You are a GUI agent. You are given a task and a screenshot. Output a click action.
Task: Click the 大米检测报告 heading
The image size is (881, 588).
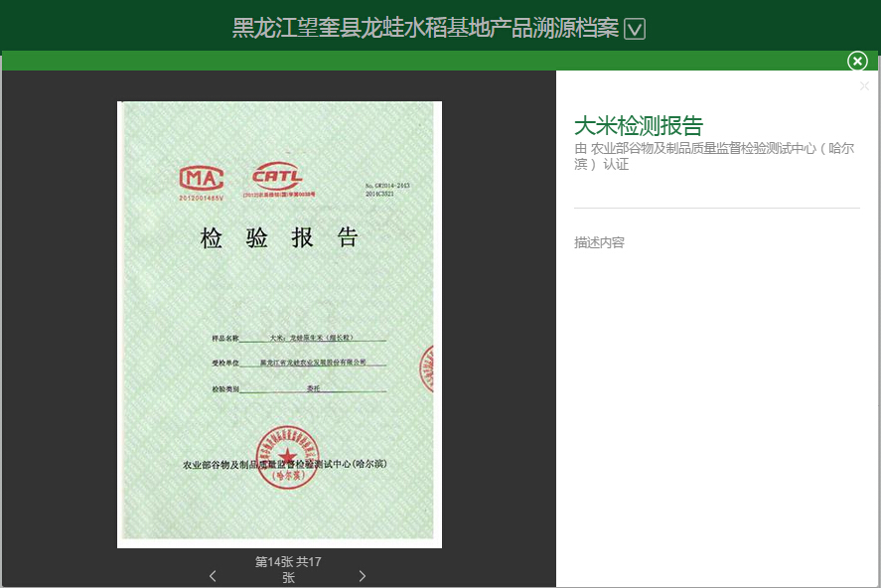(x=639, y=125)
